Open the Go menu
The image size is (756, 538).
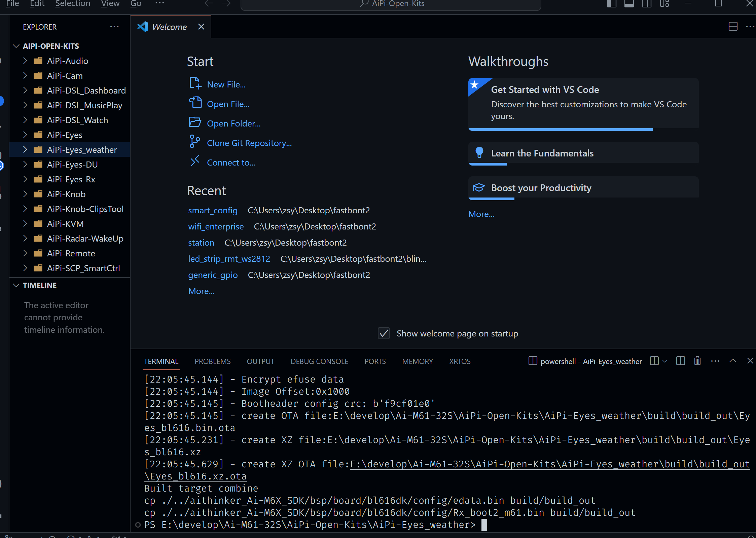pos(136,4)
